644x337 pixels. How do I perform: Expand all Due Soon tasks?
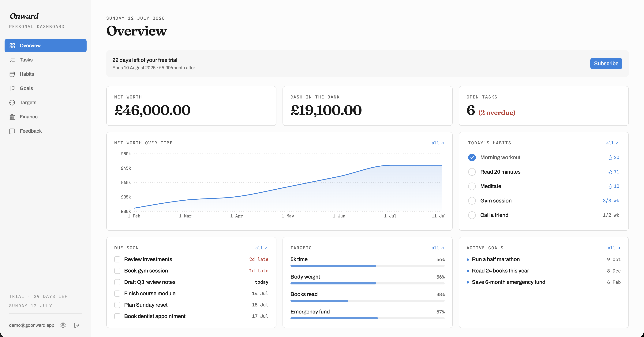(x=261, y=248)
